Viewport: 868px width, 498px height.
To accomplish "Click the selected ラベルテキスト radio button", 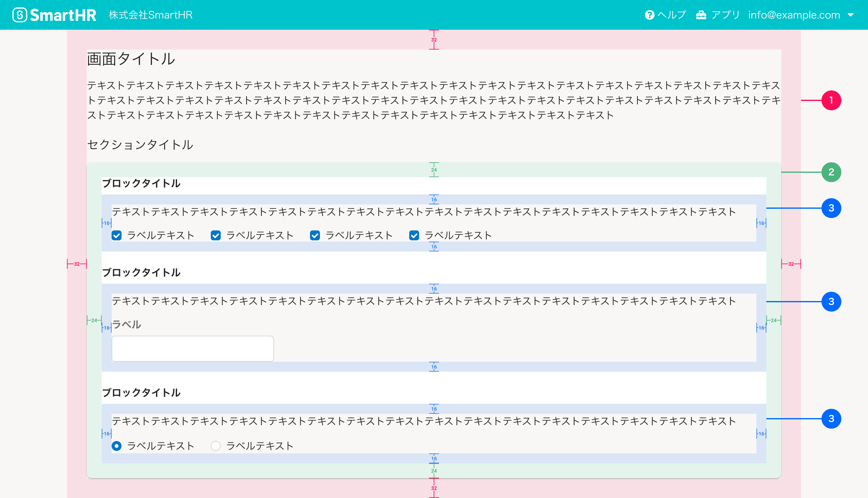I will click(x=117, y=446).
